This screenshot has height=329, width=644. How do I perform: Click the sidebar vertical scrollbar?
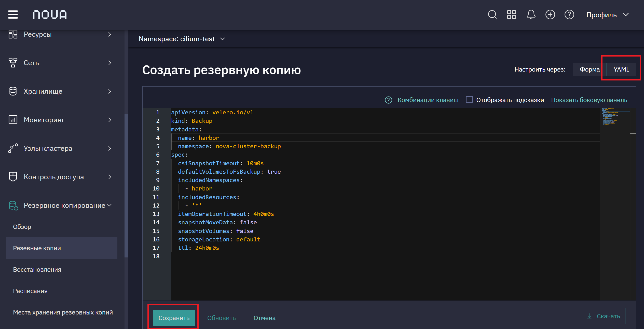point(126,186)
